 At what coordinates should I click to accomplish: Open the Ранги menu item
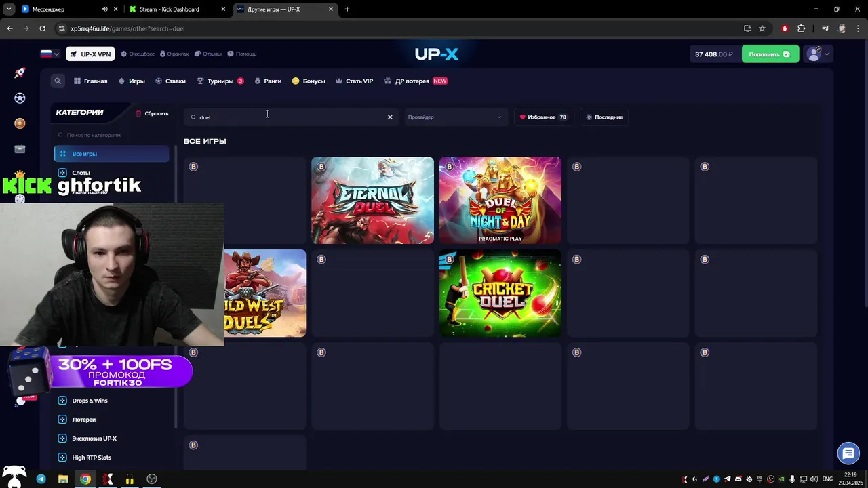pos(268,81)
